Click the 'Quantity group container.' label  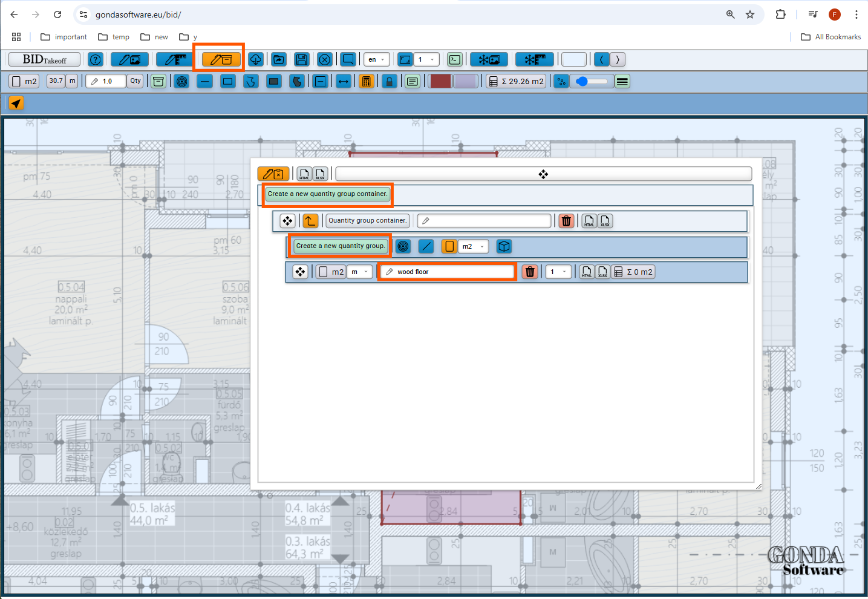click(368, 221)
